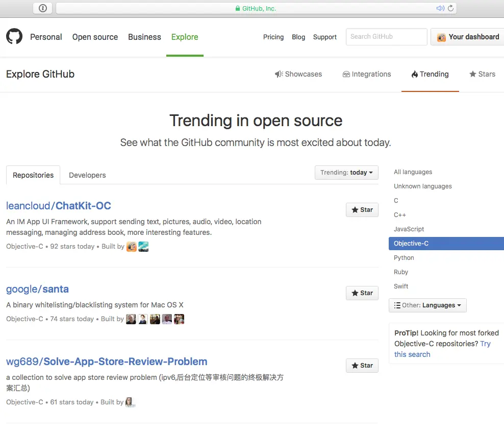Mute tab audio speaker icon

tap(440, 8)
